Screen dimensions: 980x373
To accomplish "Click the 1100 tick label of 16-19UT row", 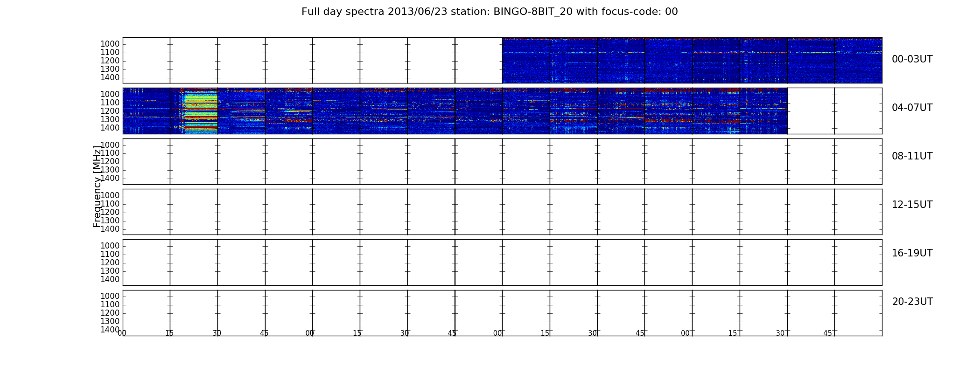I will tap(110, 255).
